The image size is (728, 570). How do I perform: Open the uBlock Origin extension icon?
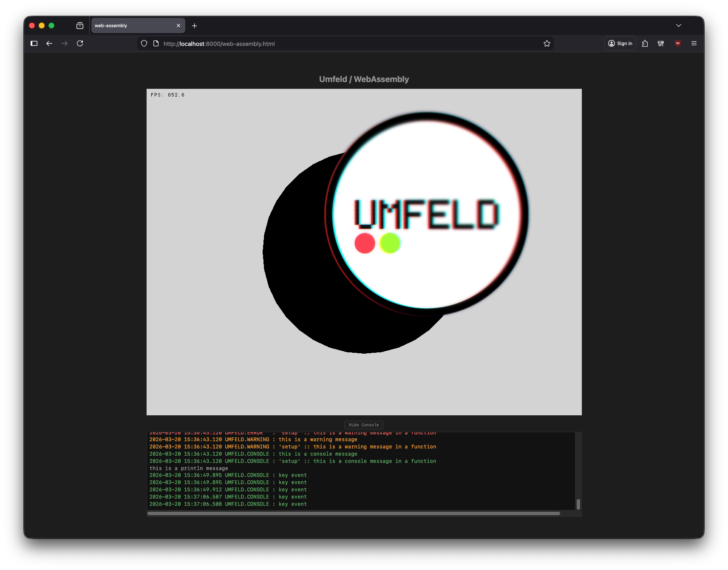(677, 43)
